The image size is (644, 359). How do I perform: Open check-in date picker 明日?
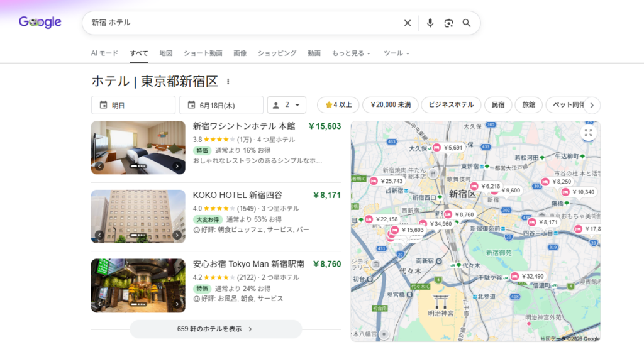coord(133,105)
